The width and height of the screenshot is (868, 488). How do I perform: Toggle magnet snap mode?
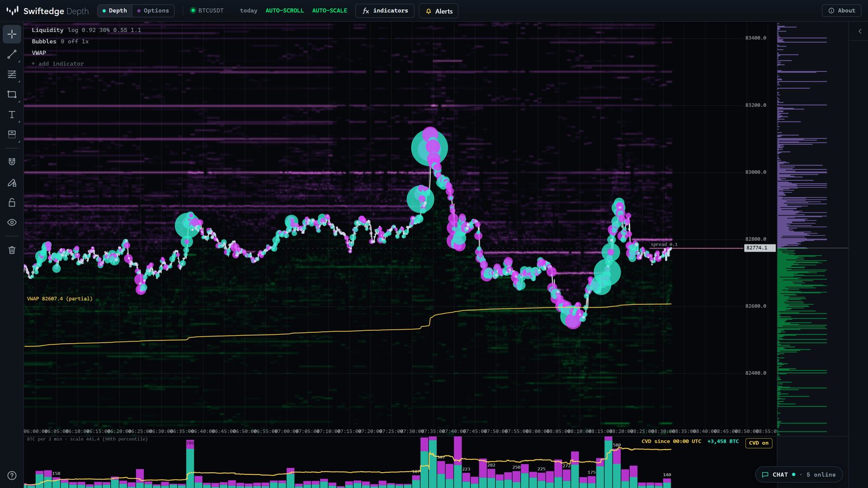12,162
